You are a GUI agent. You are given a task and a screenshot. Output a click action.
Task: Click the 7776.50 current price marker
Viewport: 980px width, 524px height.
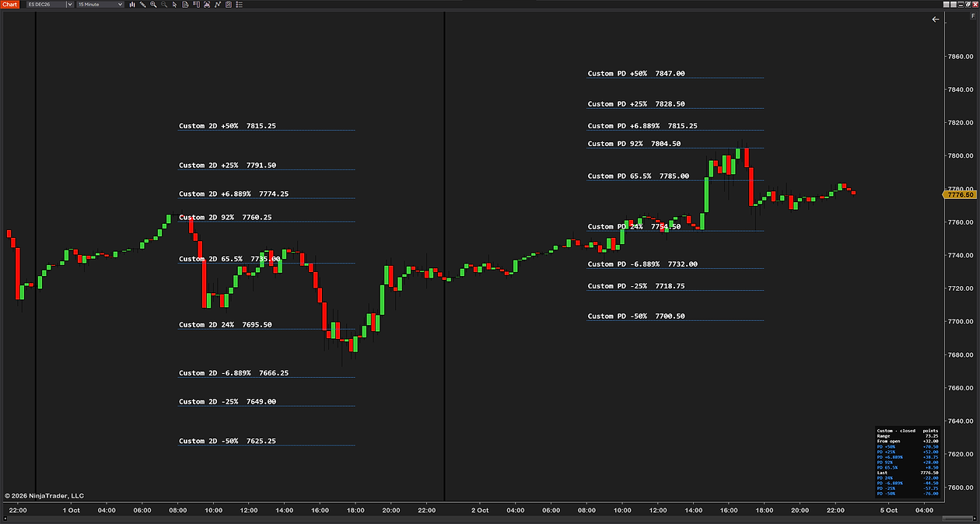pos(959,195)
